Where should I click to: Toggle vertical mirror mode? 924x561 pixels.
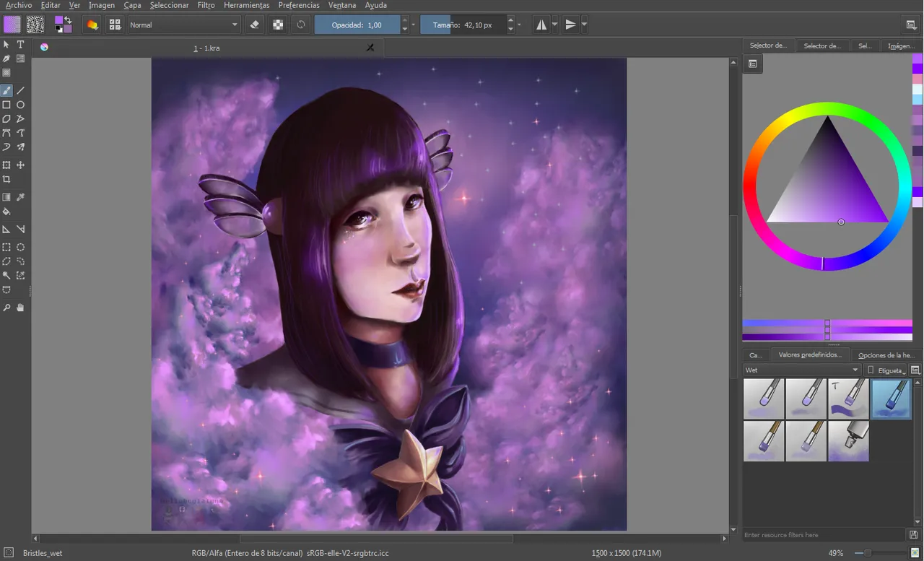[570, 25]
